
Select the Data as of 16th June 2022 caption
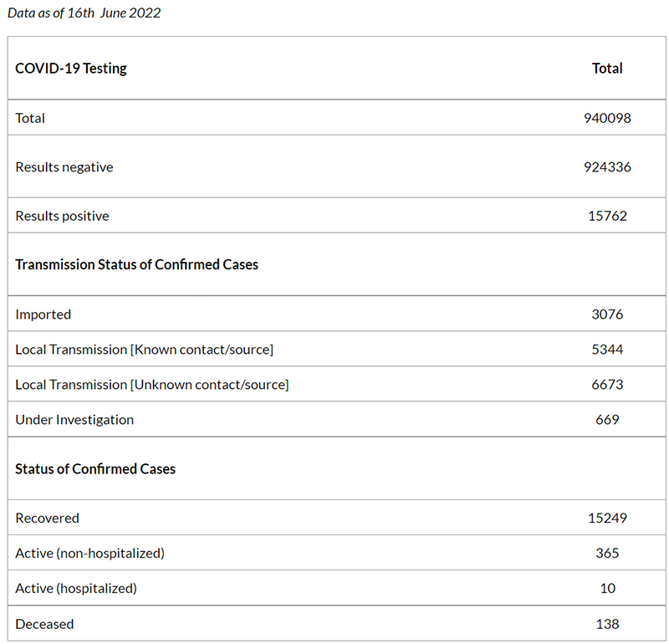click(x=84, y=13)
